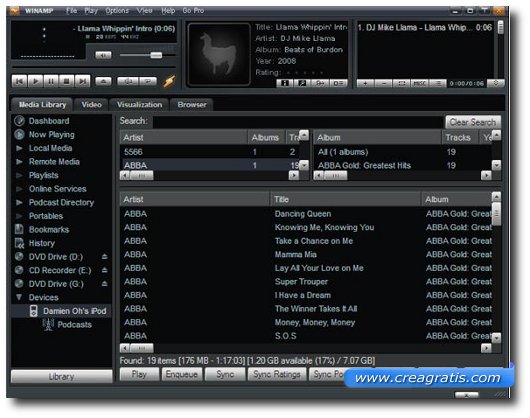This screenshot has height=418, width=530.
Task: Expand the Remote Media tree
Action: (19, 162)
